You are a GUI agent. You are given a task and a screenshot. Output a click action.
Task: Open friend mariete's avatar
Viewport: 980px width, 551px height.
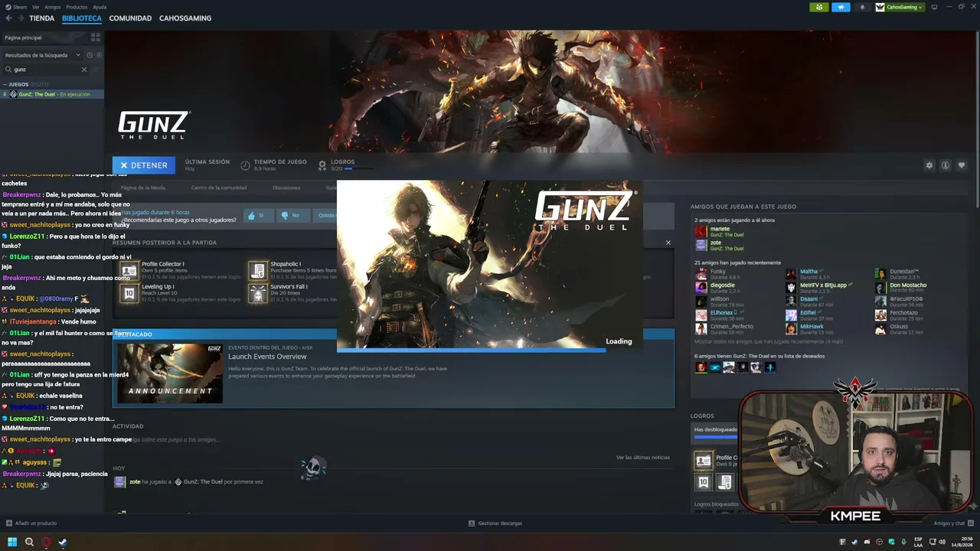pos(701,232)
